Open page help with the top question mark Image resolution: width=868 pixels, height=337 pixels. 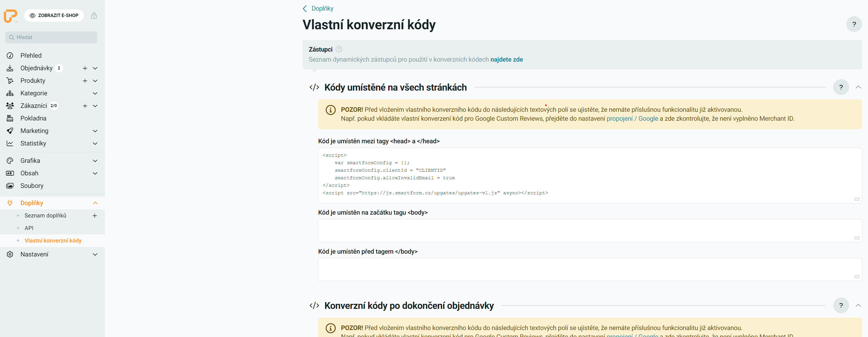click(854, 24)
